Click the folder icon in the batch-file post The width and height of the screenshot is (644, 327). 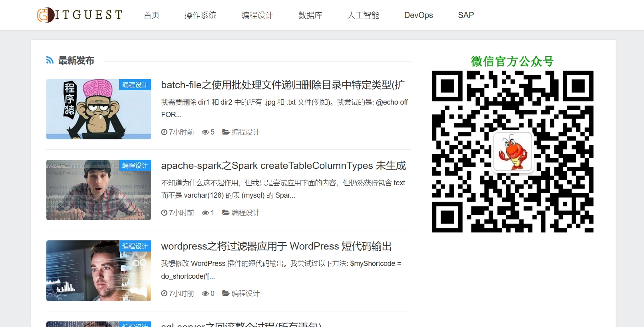[x=226, y=132]
